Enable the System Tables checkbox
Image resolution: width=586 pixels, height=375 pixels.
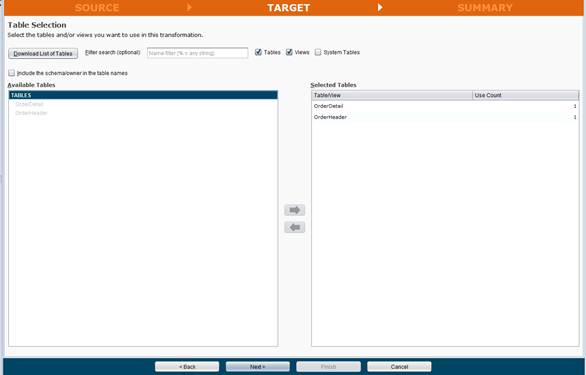point(318,52)
